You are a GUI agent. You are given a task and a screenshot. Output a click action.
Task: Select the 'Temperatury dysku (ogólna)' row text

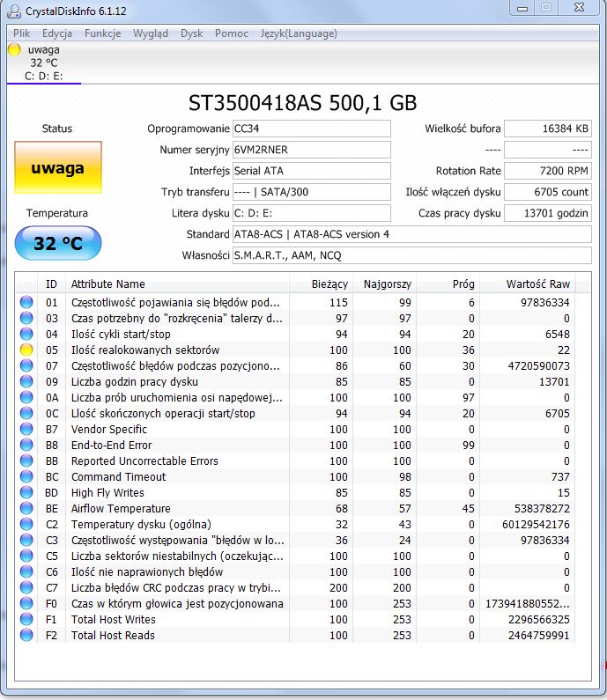(141, 524)
